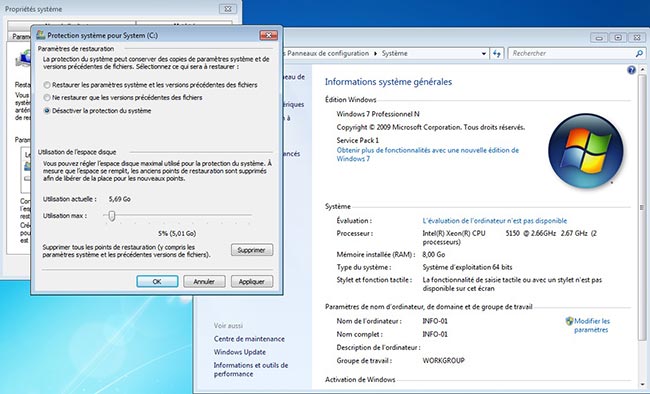Confirm with the OK button

coord(157,281)
